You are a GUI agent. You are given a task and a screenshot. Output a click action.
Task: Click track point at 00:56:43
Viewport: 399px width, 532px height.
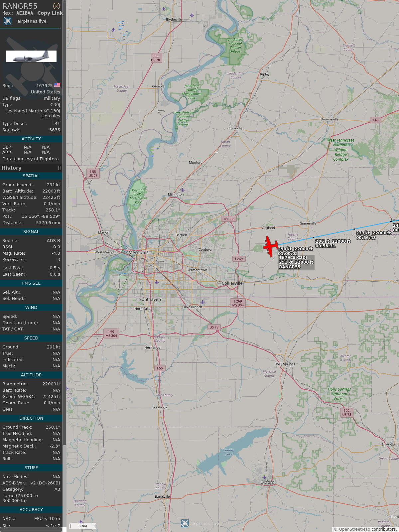[x=354, y=229]
